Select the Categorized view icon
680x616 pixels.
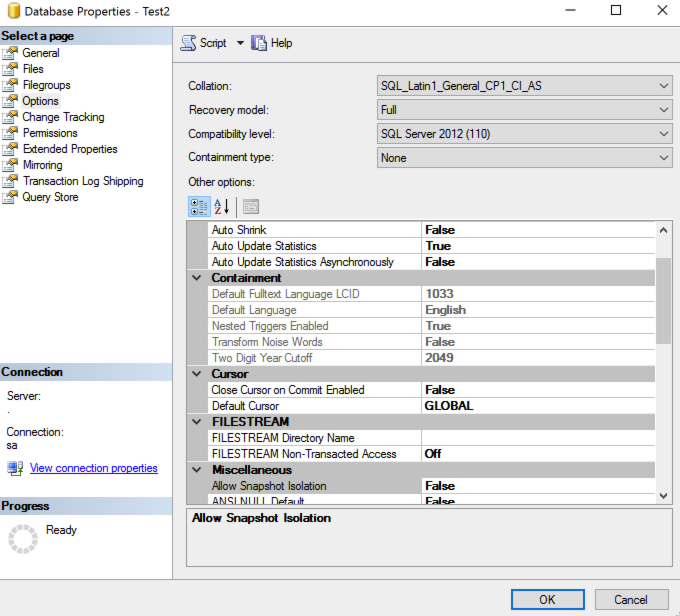point(199,206)
